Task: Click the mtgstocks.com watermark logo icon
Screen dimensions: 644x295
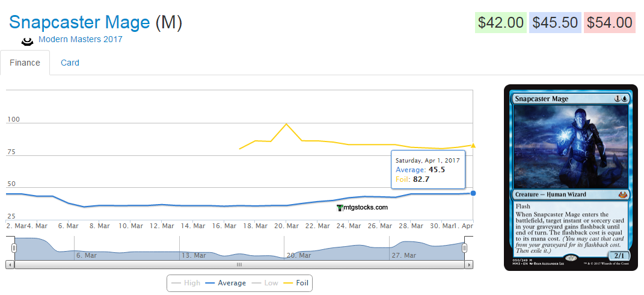Action: 340,208
